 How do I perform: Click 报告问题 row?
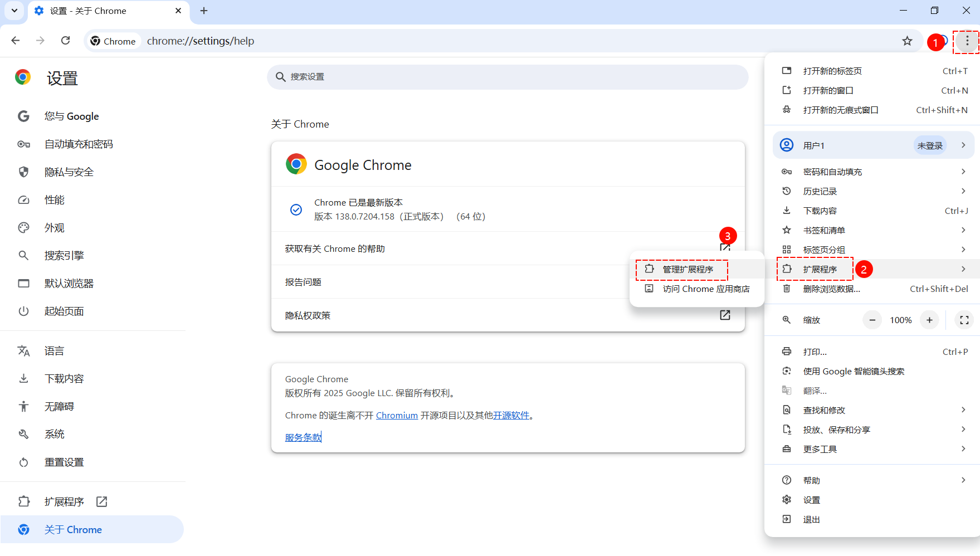pos(508,282)
